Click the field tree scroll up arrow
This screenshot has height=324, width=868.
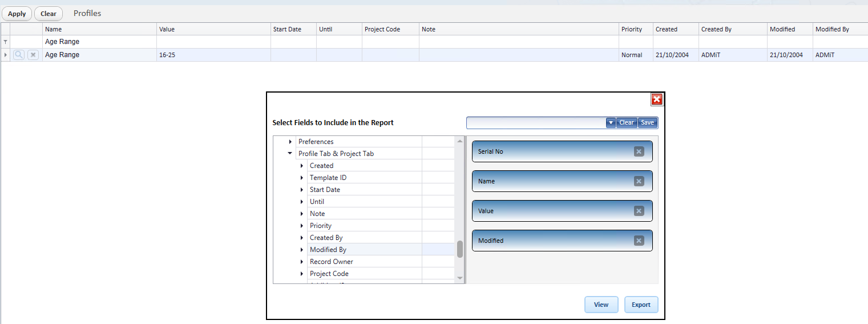click(460, 141)
